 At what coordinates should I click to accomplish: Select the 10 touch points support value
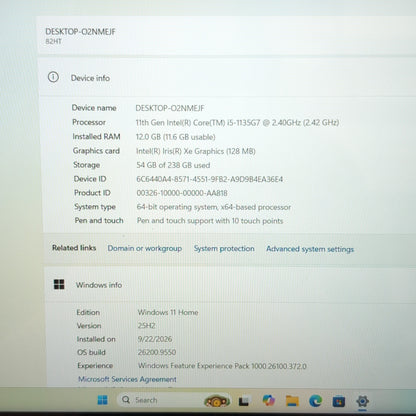pyautogui.click(x=210, y=221)
